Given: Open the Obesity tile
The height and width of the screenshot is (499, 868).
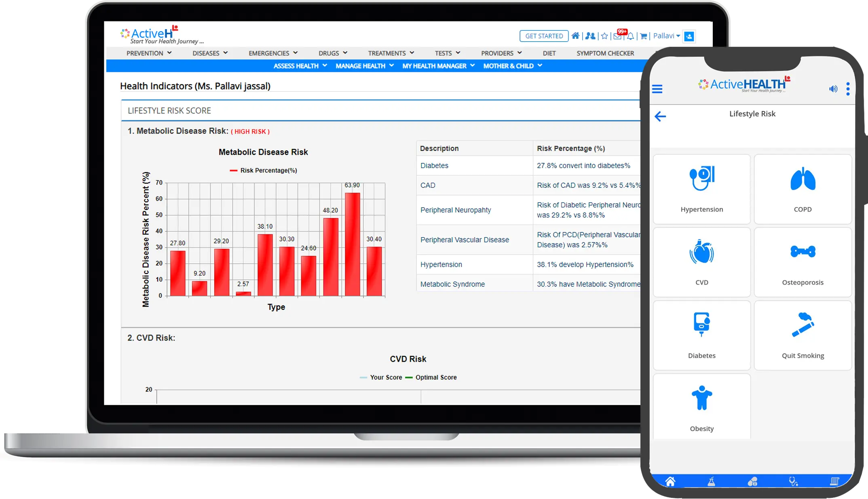Looking at the screenshot, I should pyautogui.click(x=701, y=406).
